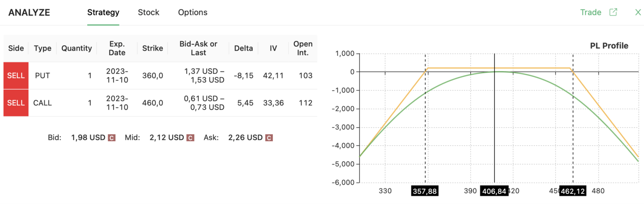This screenshot has height=204, width=644.
Task: Click the green Trade link
Action: [x=591, y=12]
